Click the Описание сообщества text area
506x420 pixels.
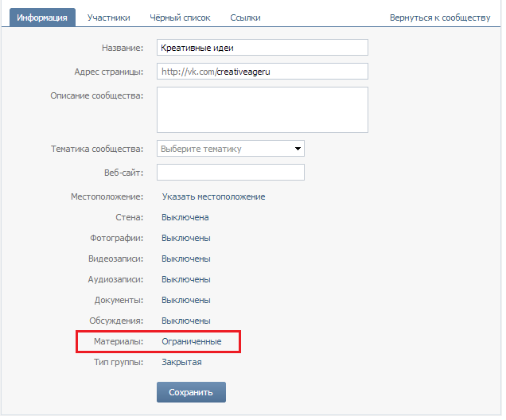(x=263, y=110)
